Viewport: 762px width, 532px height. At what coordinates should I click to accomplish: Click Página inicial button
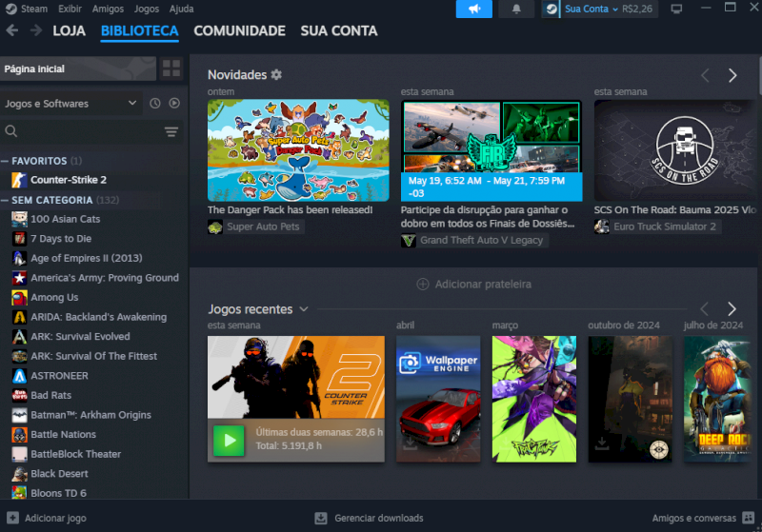[78, 69]
